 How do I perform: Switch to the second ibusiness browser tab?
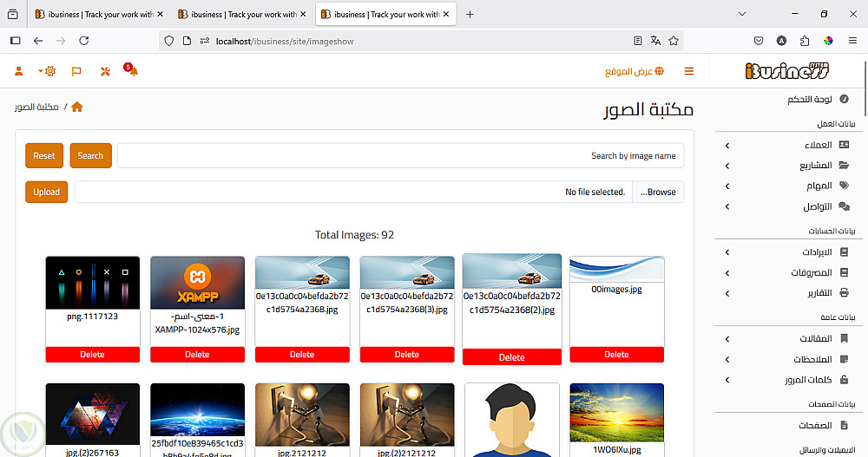(x=242, y=15)
